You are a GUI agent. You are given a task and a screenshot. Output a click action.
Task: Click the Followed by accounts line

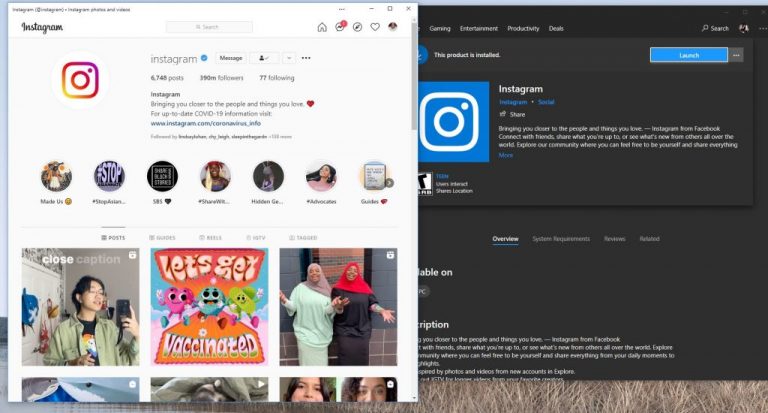[x=221, y=137]
